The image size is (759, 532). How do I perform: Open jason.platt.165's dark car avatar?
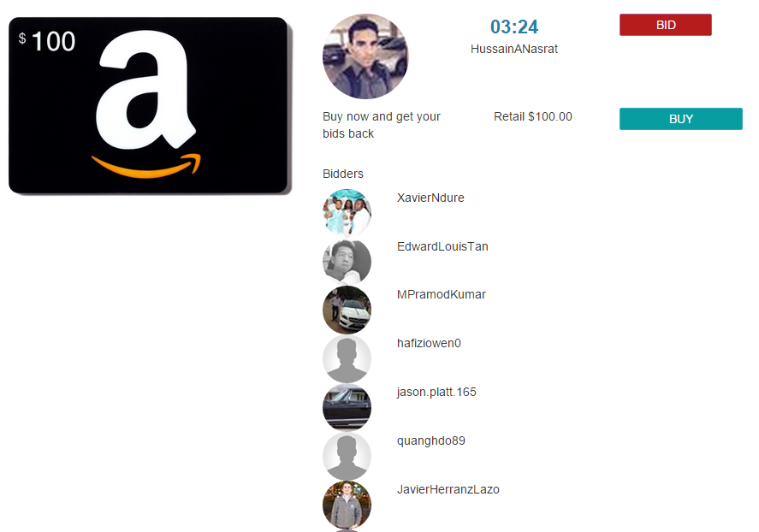tap(347, 408)
